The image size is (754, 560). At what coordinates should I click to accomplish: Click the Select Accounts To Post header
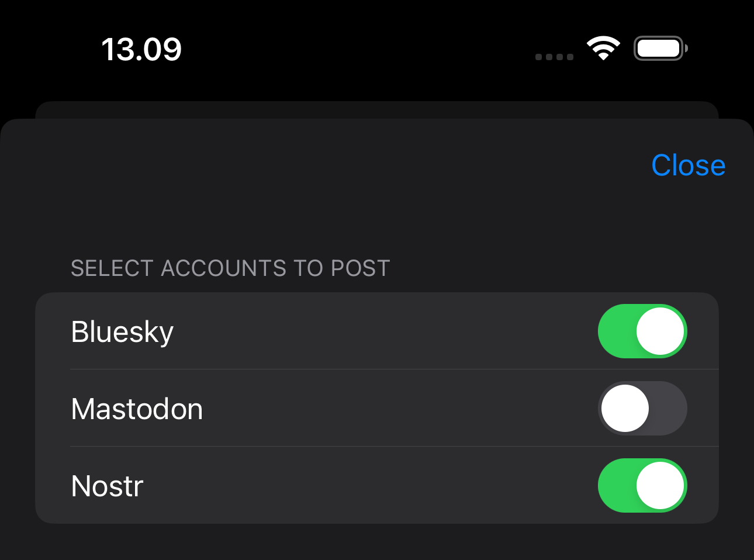click(x=230, y=268)
